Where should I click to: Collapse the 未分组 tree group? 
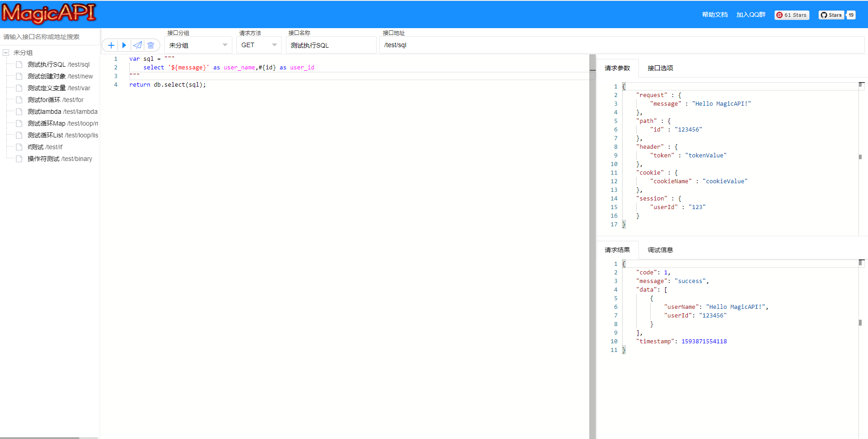[6, 53]
